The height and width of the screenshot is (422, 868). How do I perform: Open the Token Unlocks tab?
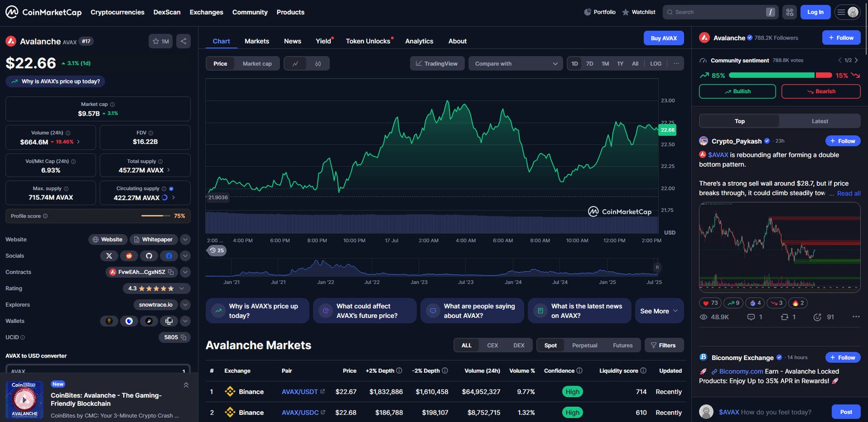pos(368,41)
